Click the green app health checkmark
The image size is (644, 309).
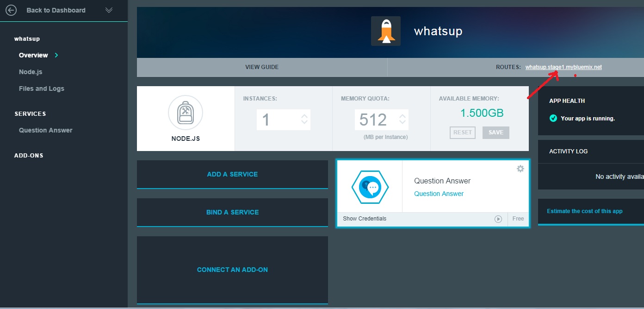click(x=553, y=119)
